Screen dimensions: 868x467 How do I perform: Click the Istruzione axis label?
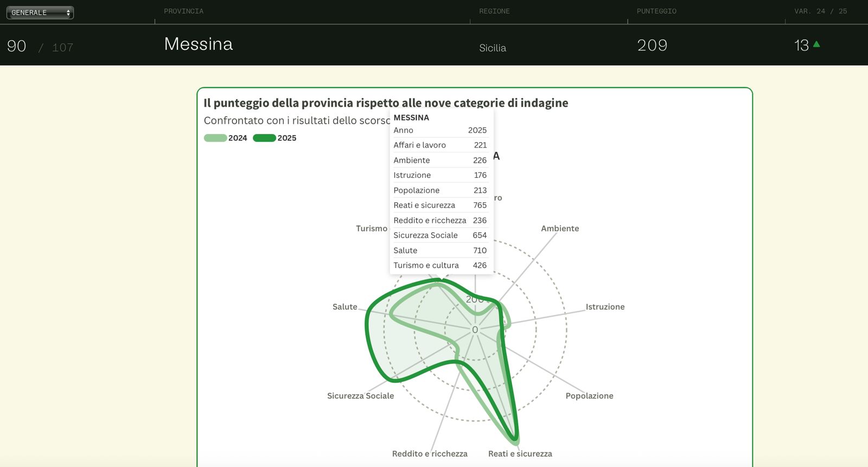click(605, 307)
